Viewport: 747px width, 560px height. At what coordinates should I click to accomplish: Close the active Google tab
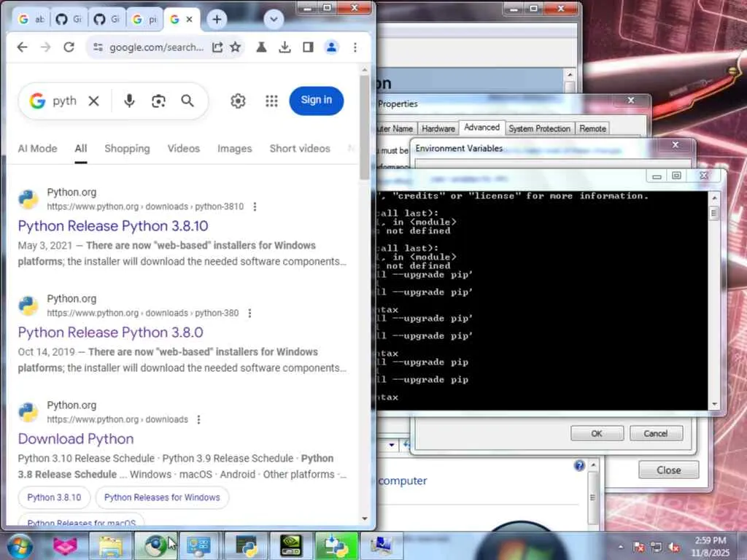point(189,20)
